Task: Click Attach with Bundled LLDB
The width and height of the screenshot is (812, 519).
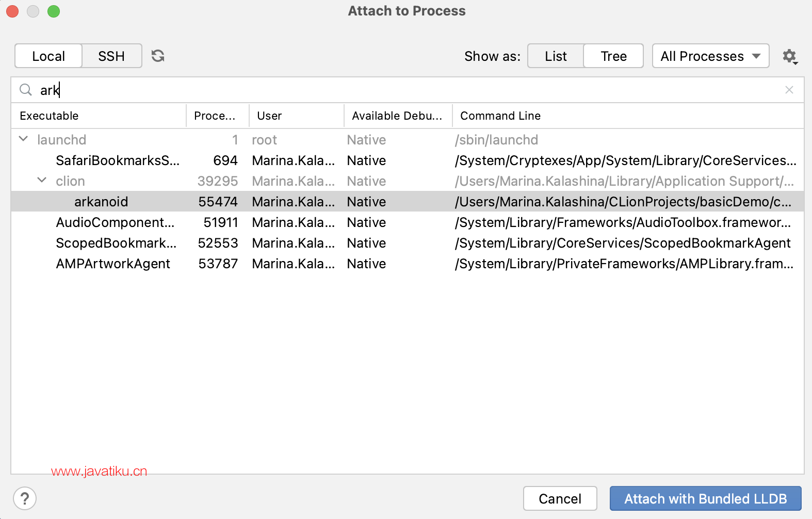Action: tap(705, 498)
